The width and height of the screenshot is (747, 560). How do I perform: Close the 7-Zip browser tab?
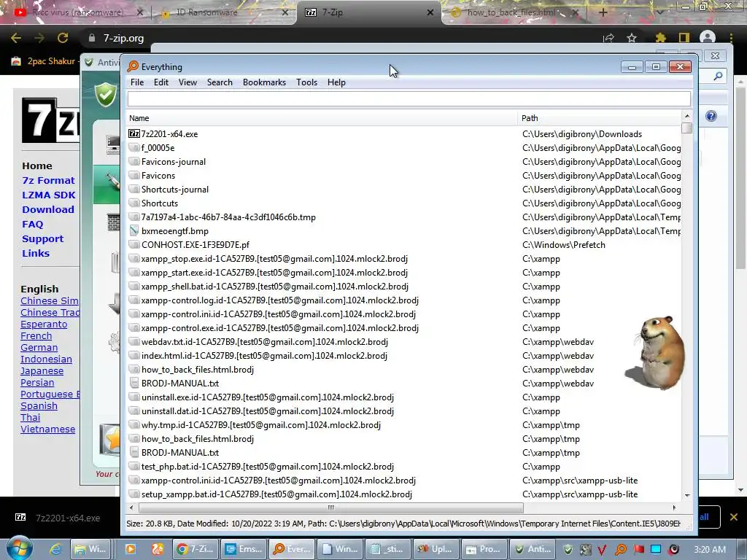coord(430,12)
